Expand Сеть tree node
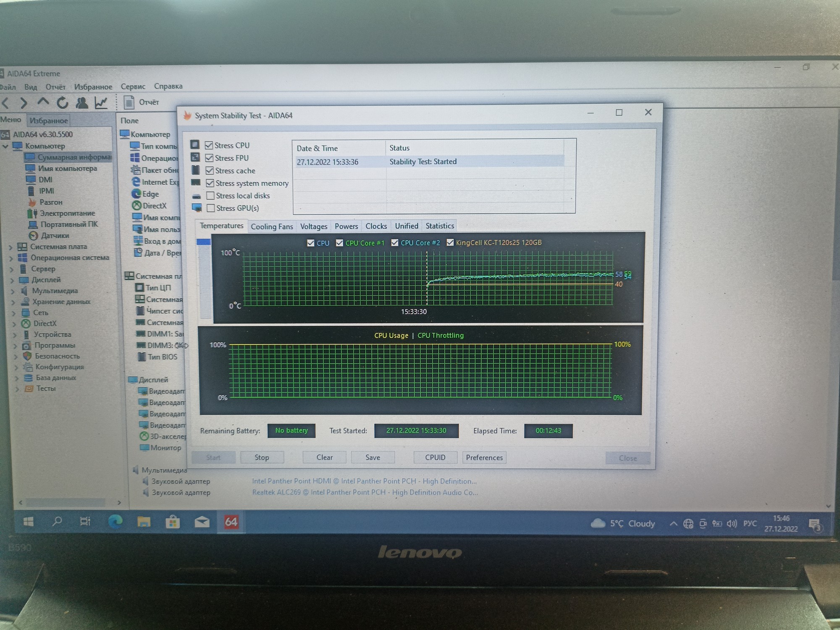 pyautogui.click(x=13, y=313)
